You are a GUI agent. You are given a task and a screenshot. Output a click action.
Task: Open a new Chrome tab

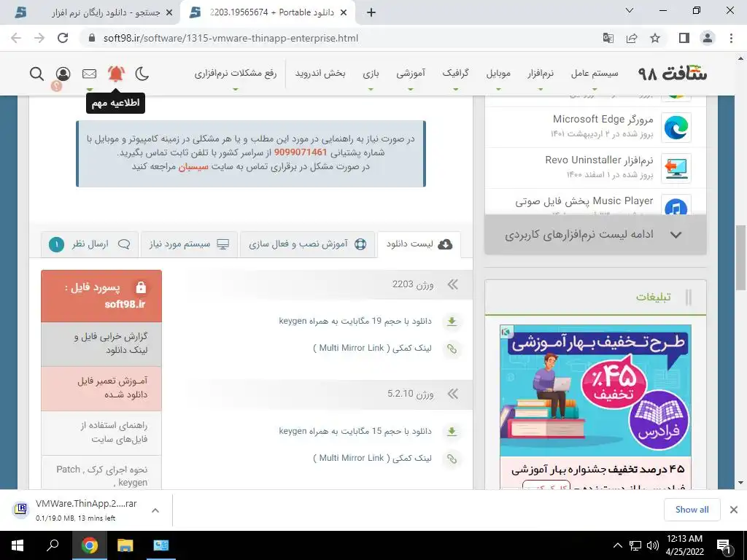(371, 13)
